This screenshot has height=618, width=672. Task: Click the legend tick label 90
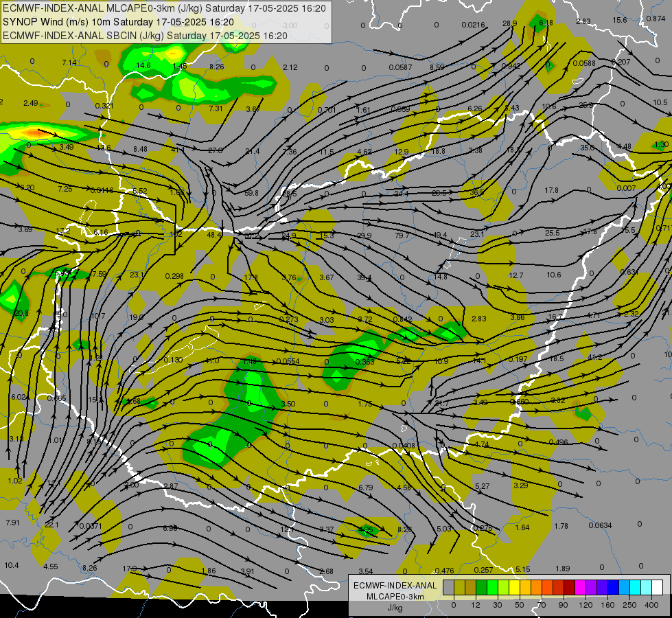563,605
